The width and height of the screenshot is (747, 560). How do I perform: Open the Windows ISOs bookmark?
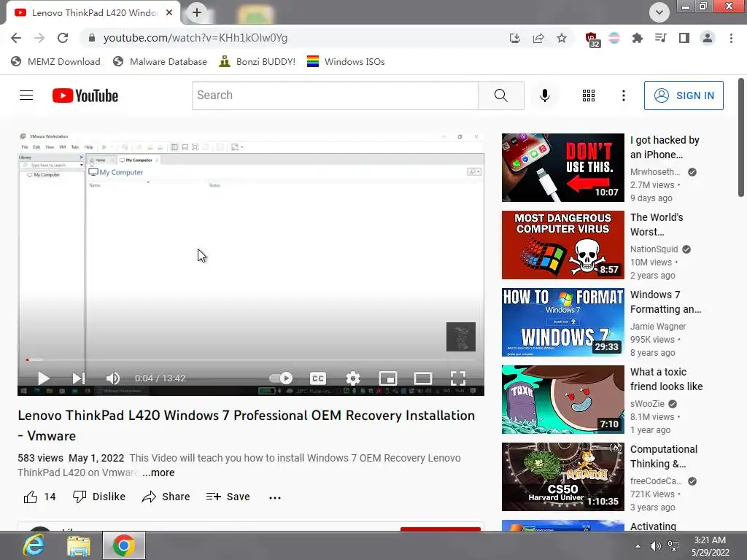[x=346, y=61]
